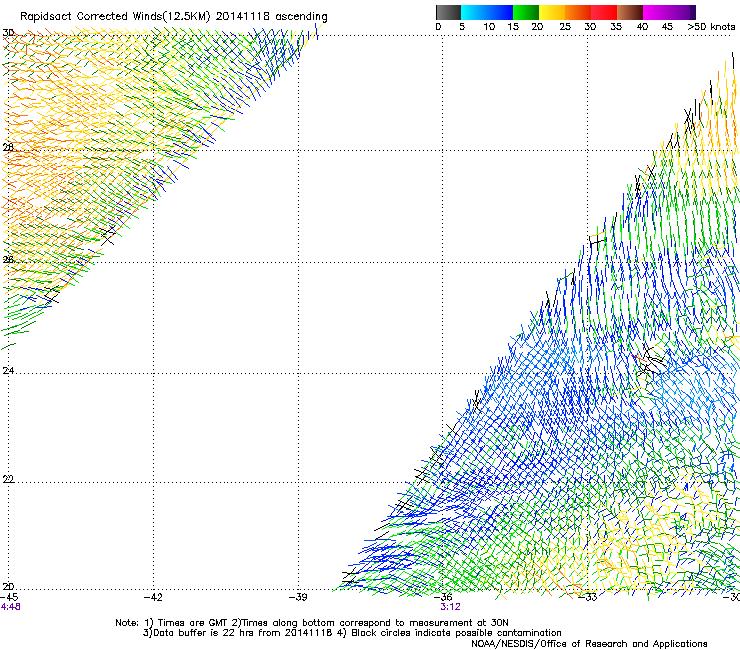This screenshot has height=650, width=740.
Task: Click the 'NOAA/NESDIS/Office of Research and Applications' credit
Action: (x=589, y=644)
